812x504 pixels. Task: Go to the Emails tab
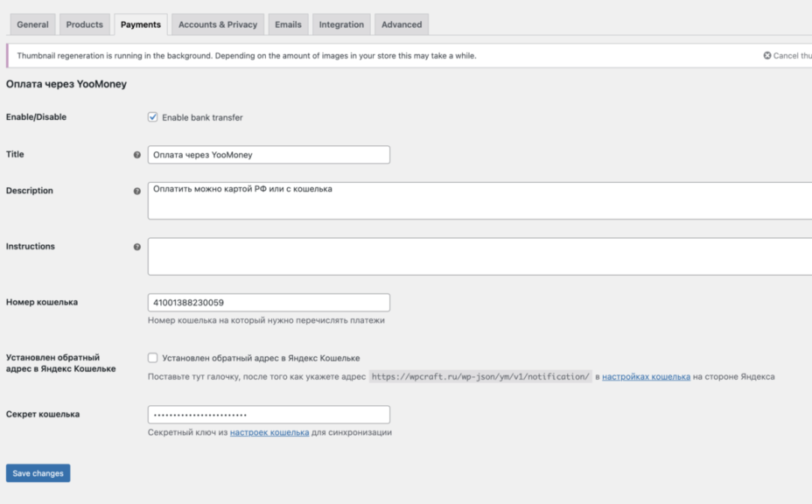[x=288, y=24]
